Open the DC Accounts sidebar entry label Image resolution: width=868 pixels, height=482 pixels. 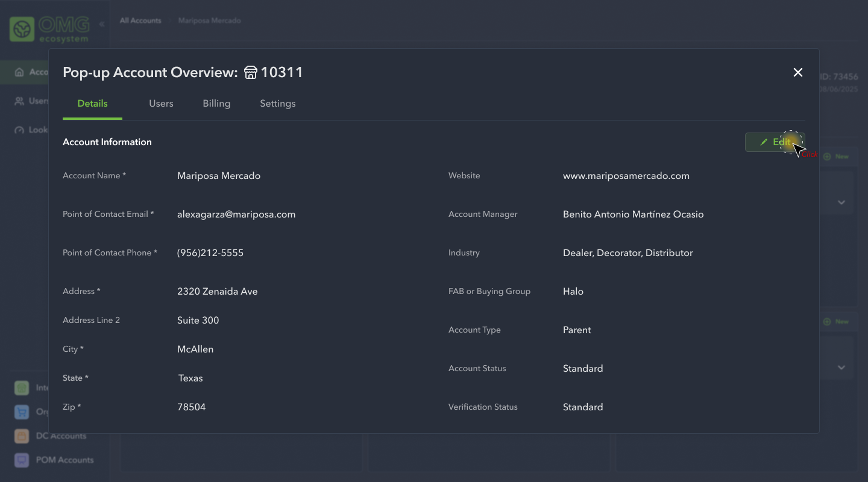point(61,436)
